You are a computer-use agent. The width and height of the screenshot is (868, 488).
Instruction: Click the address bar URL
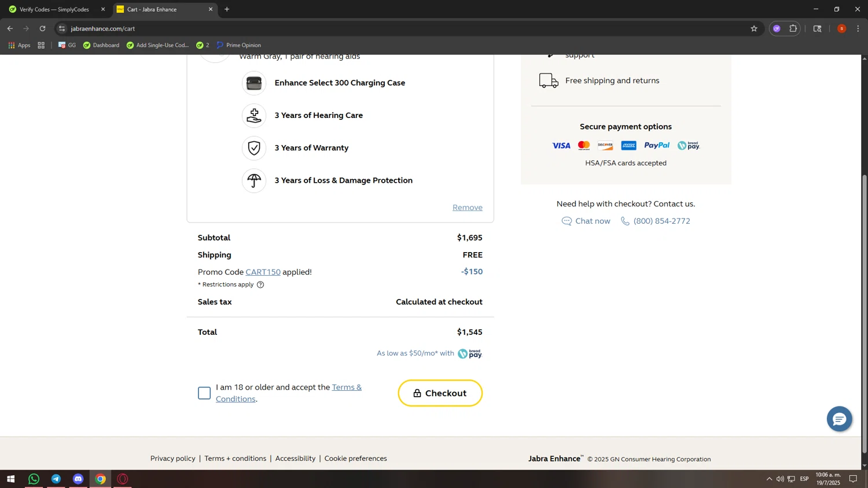click(103, 28)
